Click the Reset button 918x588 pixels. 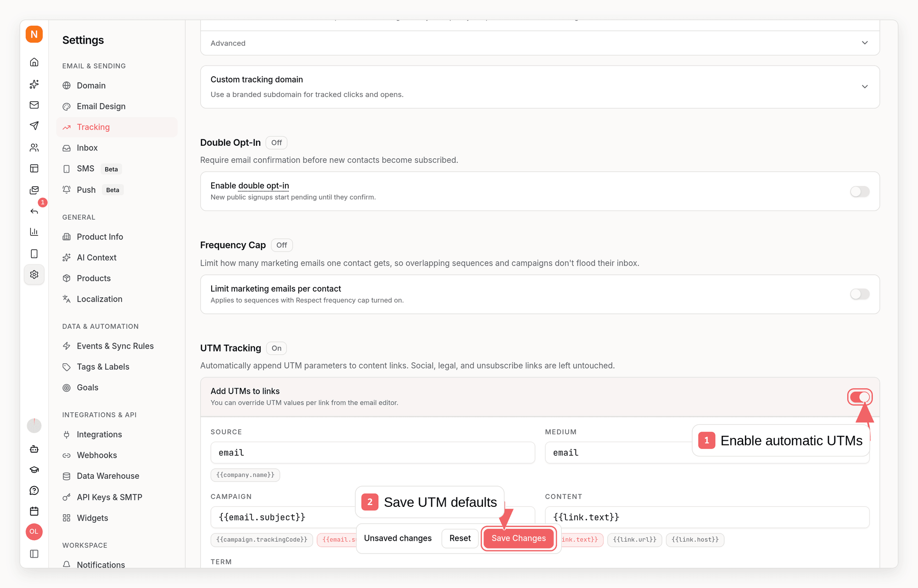tap(460, 538)
